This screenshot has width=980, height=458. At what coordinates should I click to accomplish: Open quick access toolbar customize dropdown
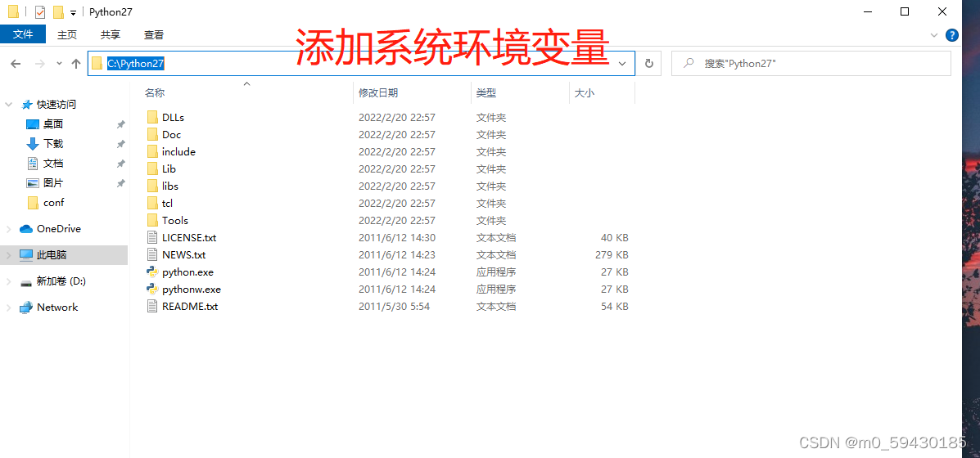pyautogui.click(x=73, y=12)
